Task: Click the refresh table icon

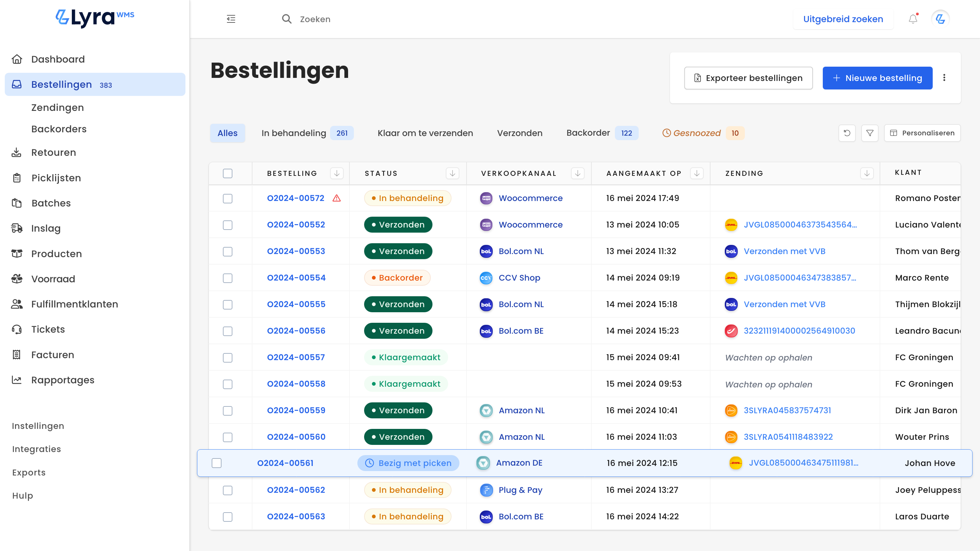Action: tap(847, 133)
